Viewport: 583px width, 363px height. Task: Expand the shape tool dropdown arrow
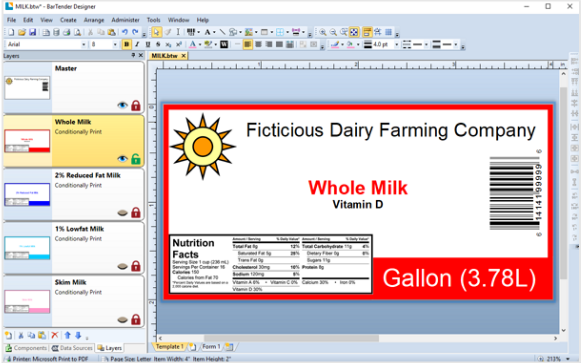240,32
